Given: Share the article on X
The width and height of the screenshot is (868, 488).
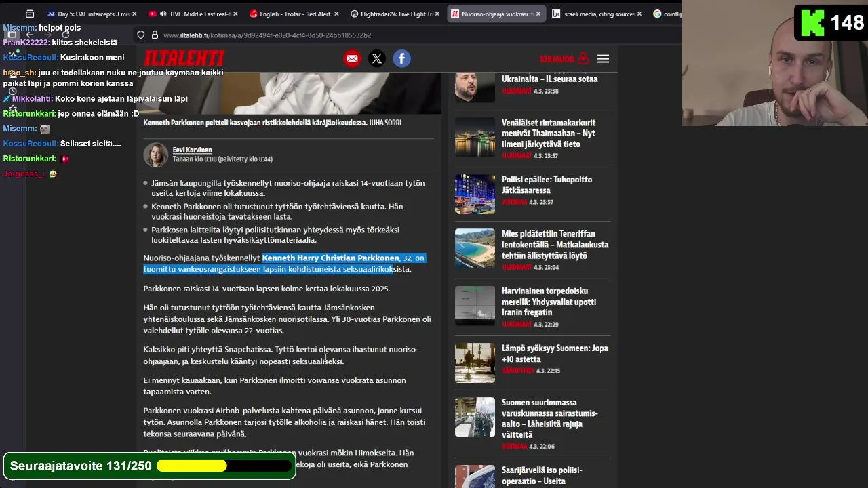Looking at the screenshot, I should pos(377,58).
